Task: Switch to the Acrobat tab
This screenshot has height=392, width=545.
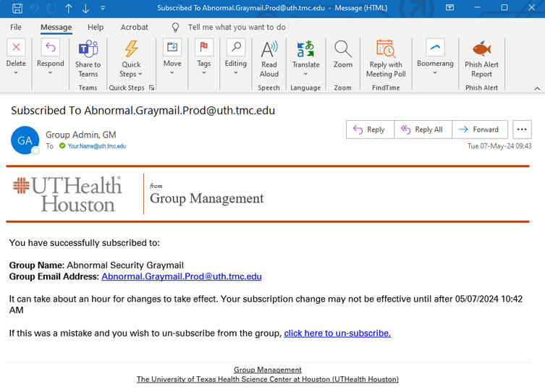Action: (134, 27)
